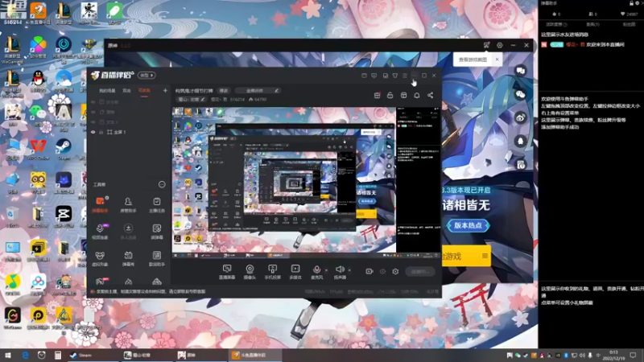Open the 视频连麦 microphone-link tool
644x362 pixels.
tap(100, 232)
